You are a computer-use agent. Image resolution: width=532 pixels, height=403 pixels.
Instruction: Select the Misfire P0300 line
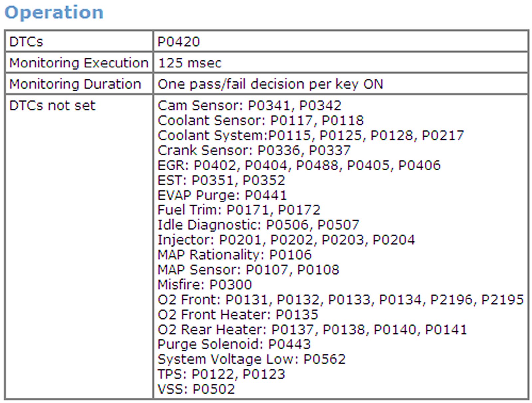click(205, 285)
